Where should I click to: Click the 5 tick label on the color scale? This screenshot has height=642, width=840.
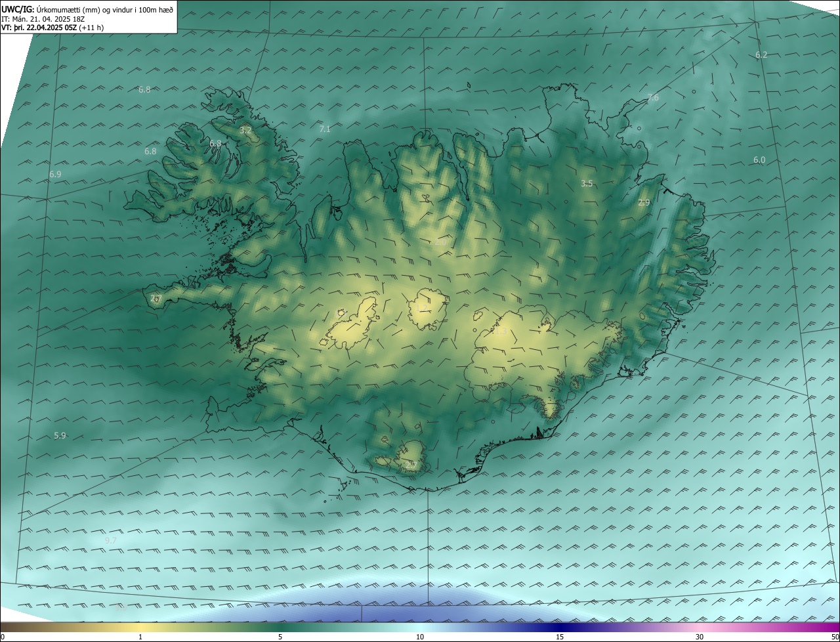tap(280, 637)
